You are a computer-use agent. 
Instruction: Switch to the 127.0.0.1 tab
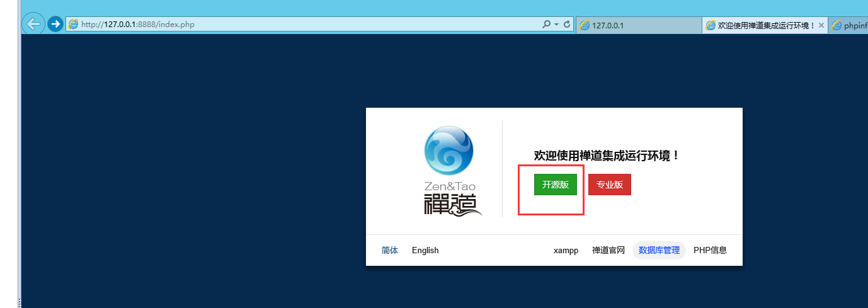tap(639, 25)
